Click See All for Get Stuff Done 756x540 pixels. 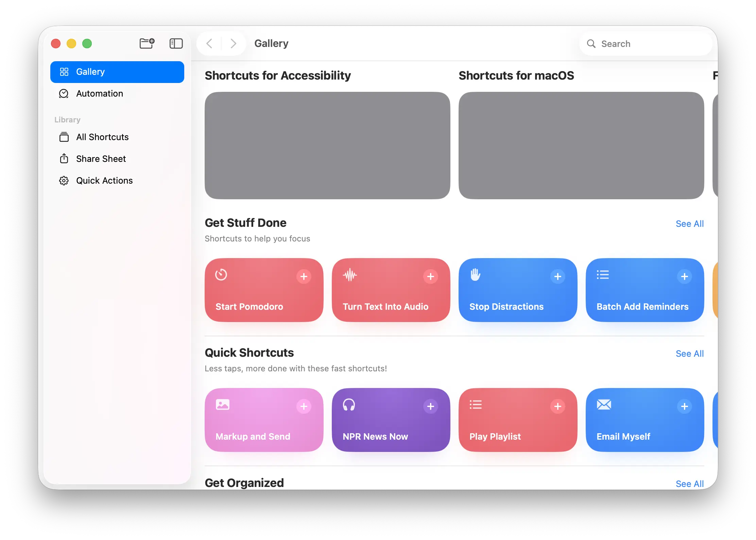(x=690, y=224)
